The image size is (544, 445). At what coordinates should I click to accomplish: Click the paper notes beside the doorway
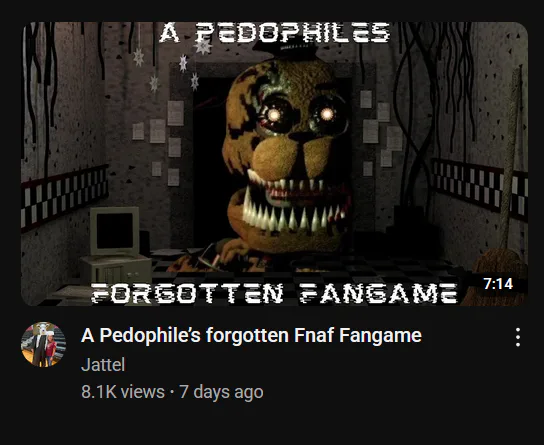pyautogui.click(x=160, y=142)
